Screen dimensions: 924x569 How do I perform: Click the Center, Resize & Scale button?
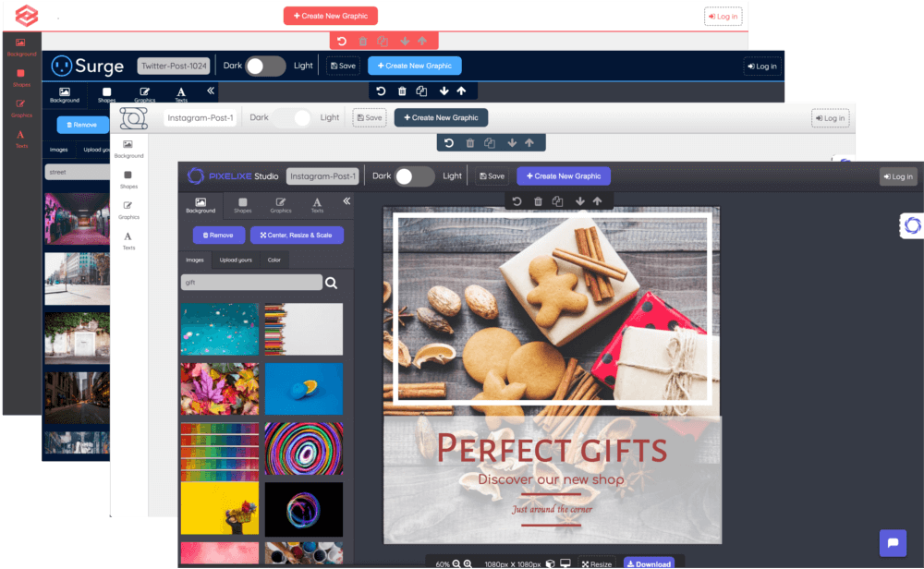297,235
